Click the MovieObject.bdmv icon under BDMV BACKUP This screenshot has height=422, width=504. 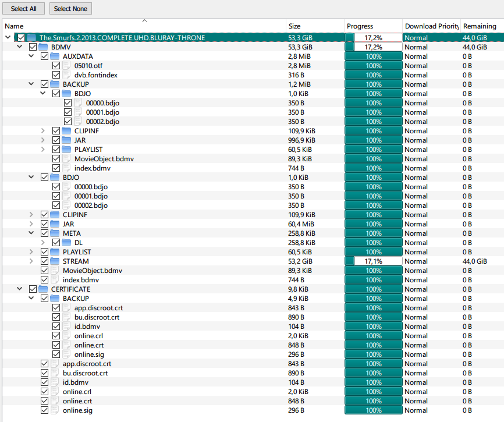(66, 159)
